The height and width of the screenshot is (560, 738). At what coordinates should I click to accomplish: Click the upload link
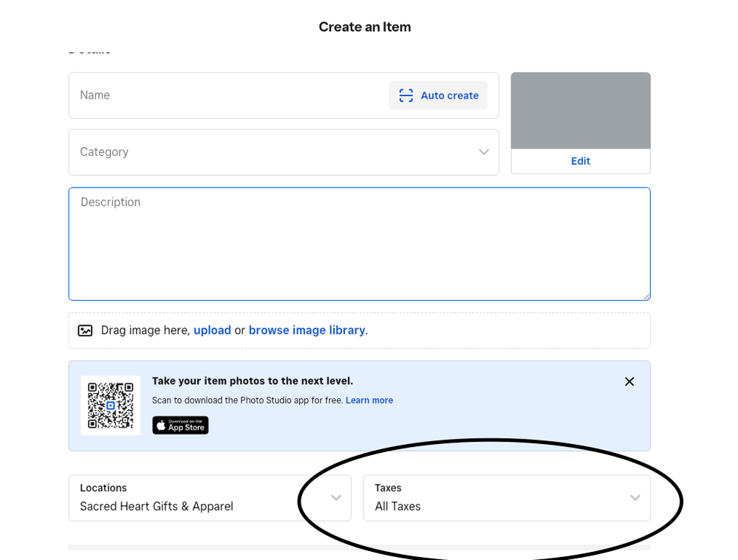(212, 330)
